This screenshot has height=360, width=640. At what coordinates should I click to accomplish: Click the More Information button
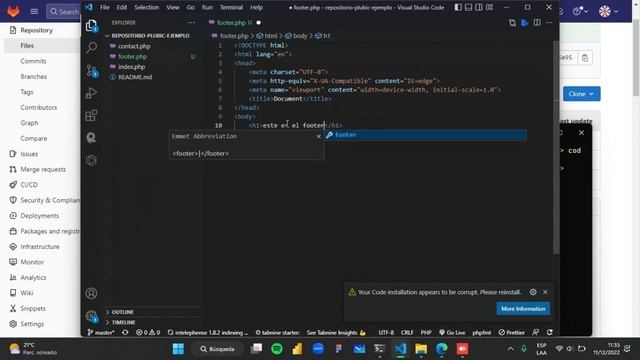[523, 309]
